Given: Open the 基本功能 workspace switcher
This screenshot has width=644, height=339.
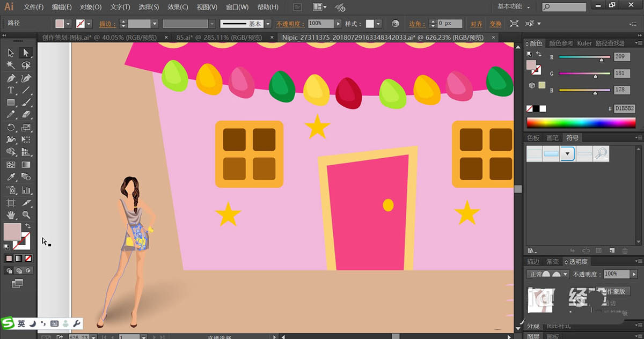Looking at the screenshot, I should point(514,6).
